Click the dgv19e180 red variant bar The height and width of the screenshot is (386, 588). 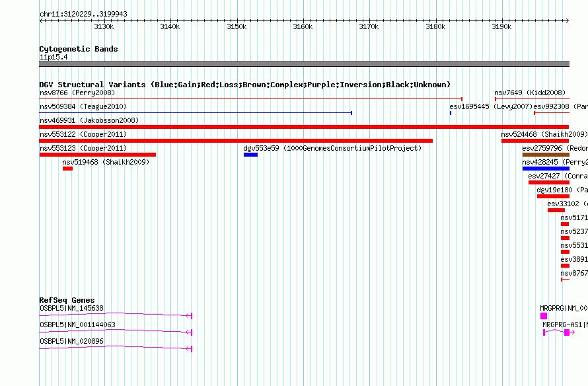tap(553, 196)
